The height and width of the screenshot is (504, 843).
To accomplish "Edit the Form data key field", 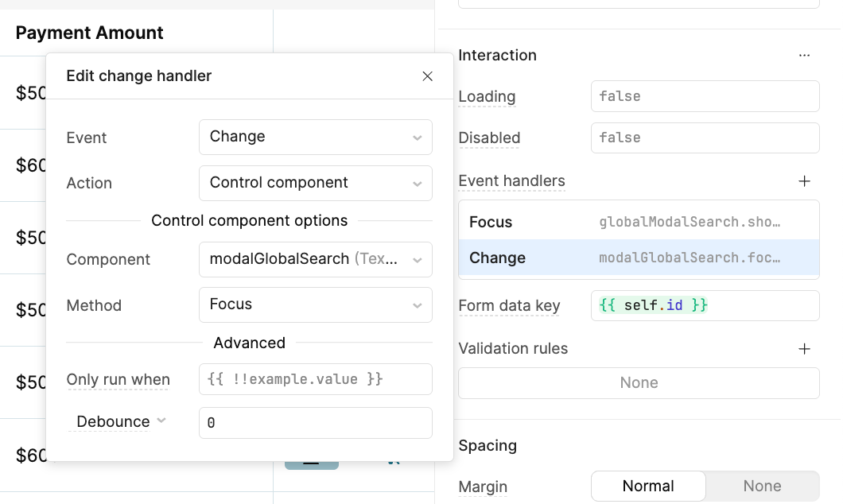I will tap(704, 306).
